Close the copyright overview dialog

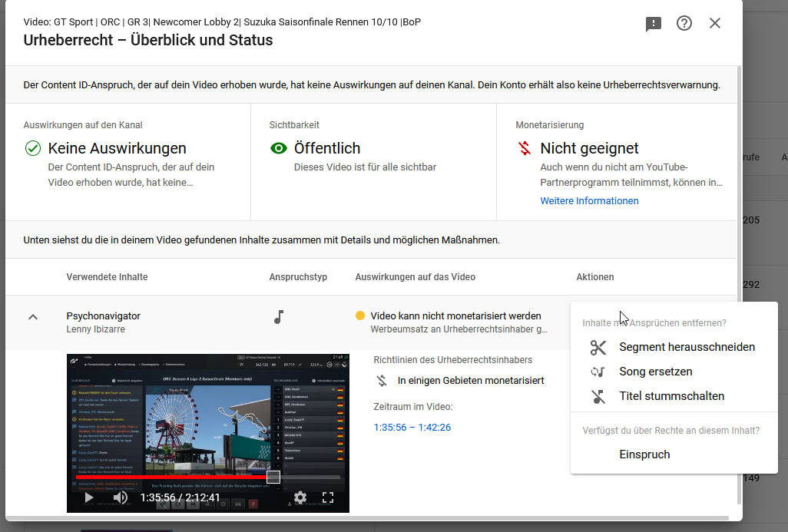point(715,23)
